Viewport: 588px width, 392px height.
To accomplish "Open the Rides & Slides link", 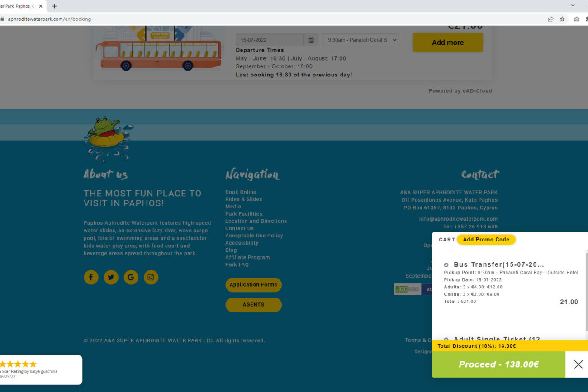I will pos(243,199).
